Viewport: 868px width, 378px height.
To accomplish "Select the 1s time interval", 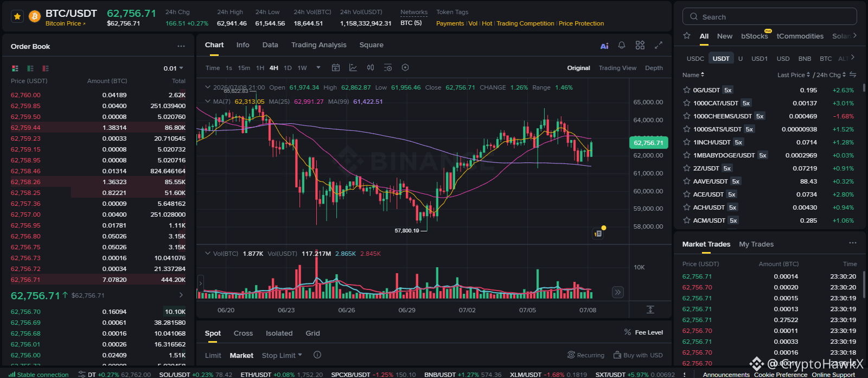I will pos(229,68).
